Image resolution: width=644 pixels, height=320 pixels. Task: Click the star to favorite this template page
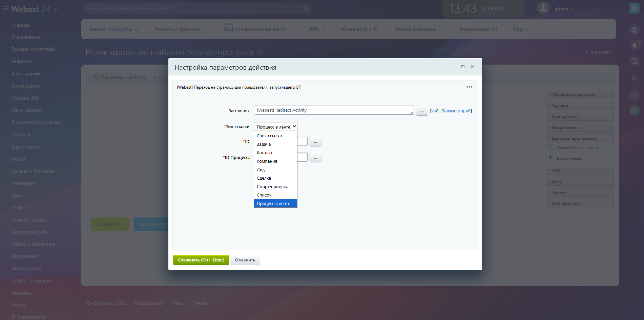(x=261, y=52)
